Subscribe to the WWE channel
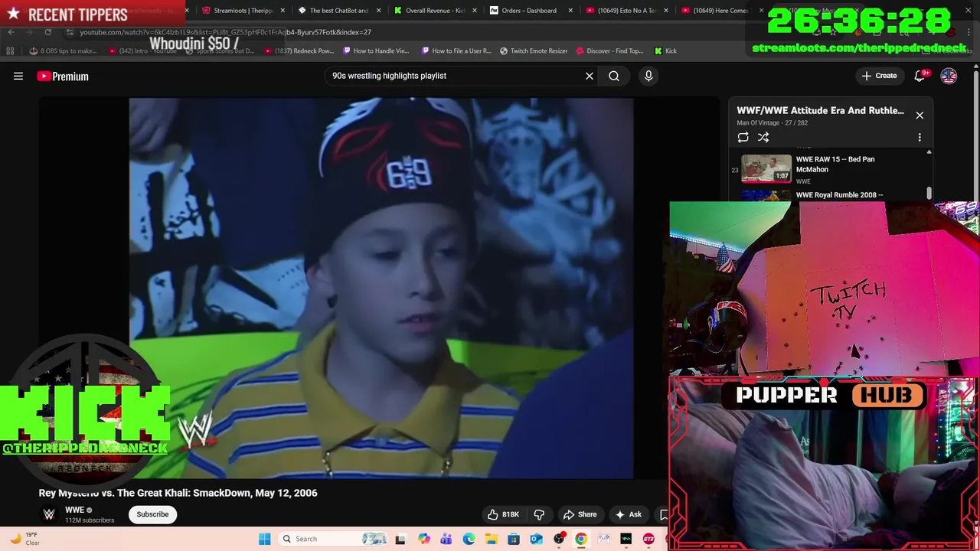980x551 pixels. tap(152, 514)
